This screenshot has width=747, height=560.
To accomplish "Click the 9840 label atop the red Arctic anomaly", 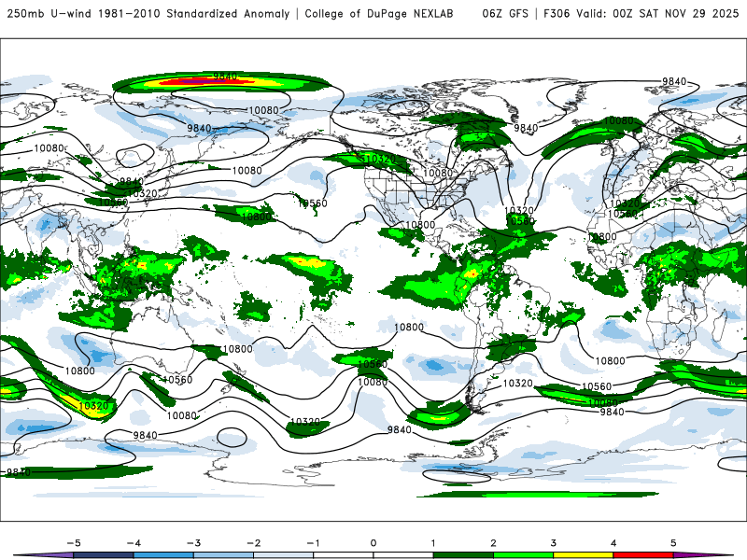I will coord(225,77).
